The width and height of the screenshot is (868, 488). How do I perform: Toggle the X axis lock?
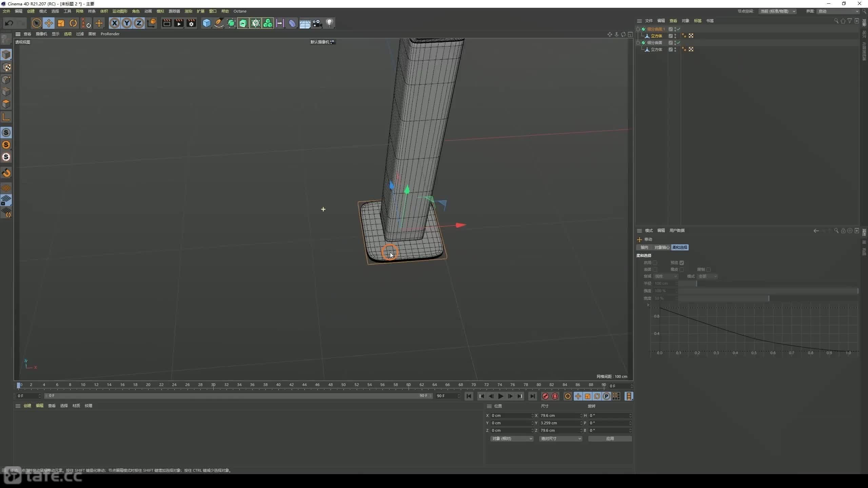[x=115, y=23]
